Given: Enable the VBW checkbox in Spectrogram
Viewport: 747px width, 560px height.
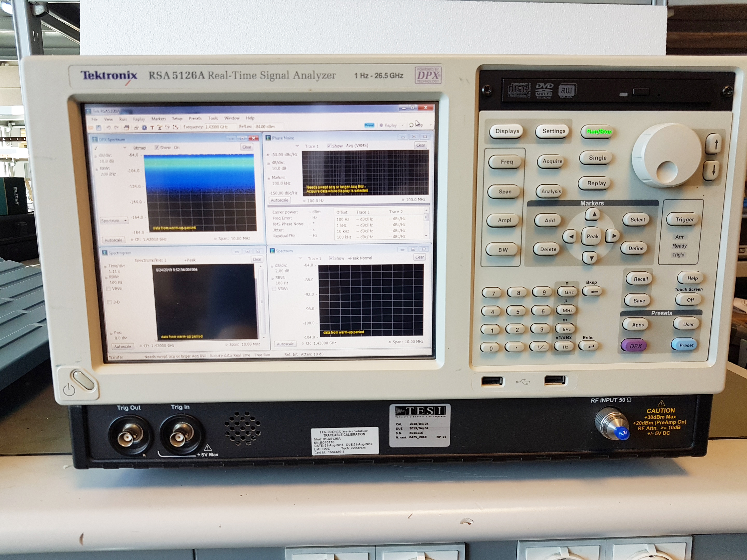Looking at the screenshot, I should [x=108, y=289].
